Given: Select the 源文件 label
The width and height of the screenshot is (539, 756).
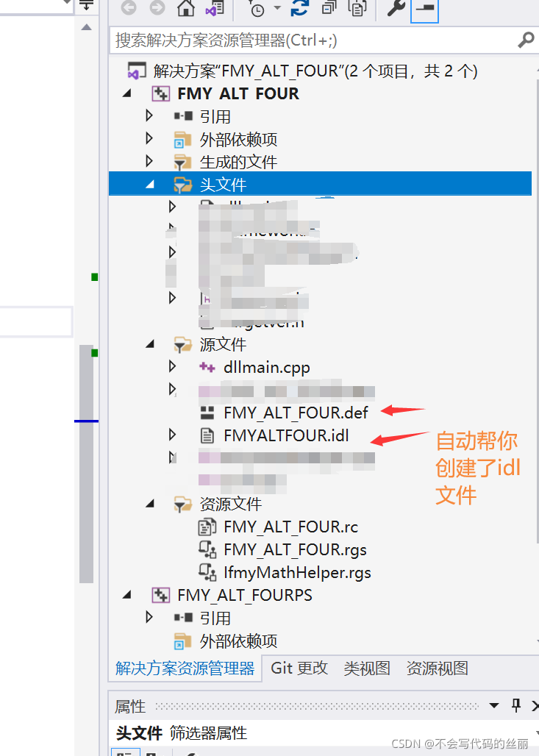Looking at the screenshot, I should (224, 344).
